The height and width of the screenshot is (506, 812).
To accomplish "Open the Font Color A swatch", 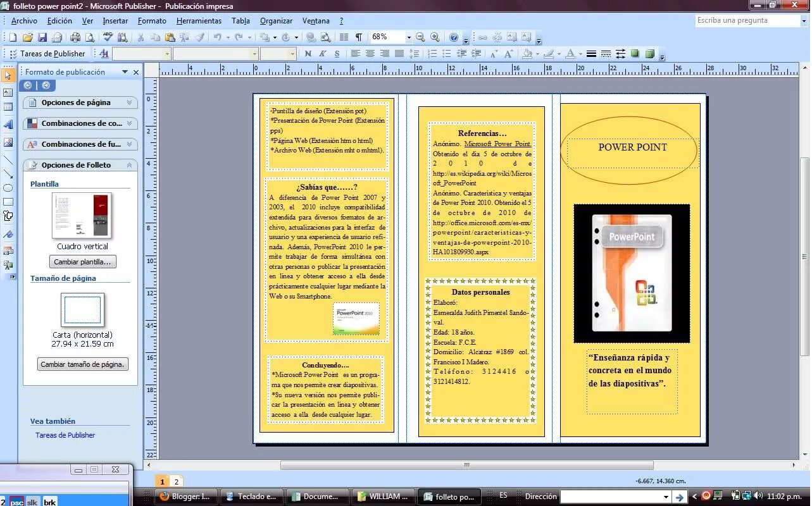I will (x=570, y=54).
